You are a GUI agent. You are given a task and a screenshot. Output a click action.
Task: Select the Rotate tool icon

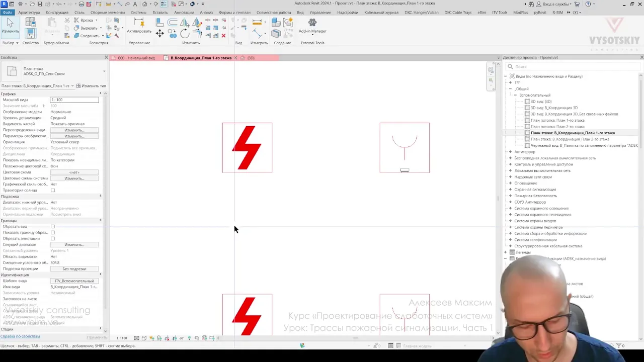tap(185, 34)
